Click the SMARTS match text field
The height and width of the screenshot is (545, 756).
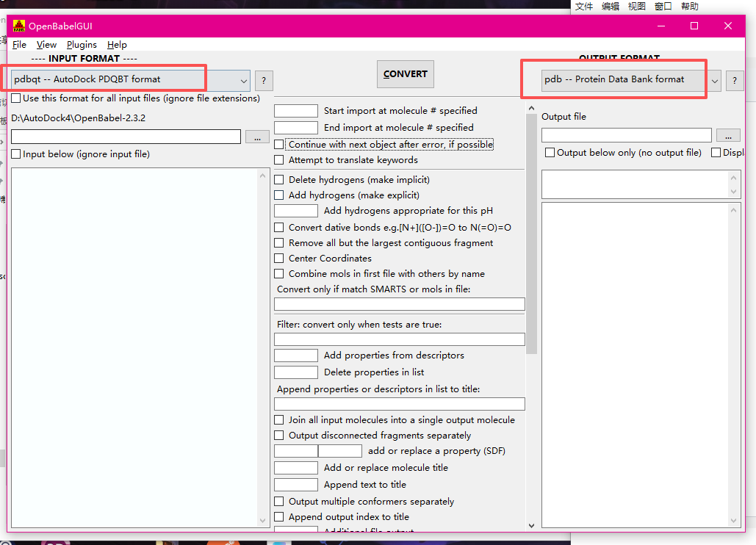pos(399,304)
